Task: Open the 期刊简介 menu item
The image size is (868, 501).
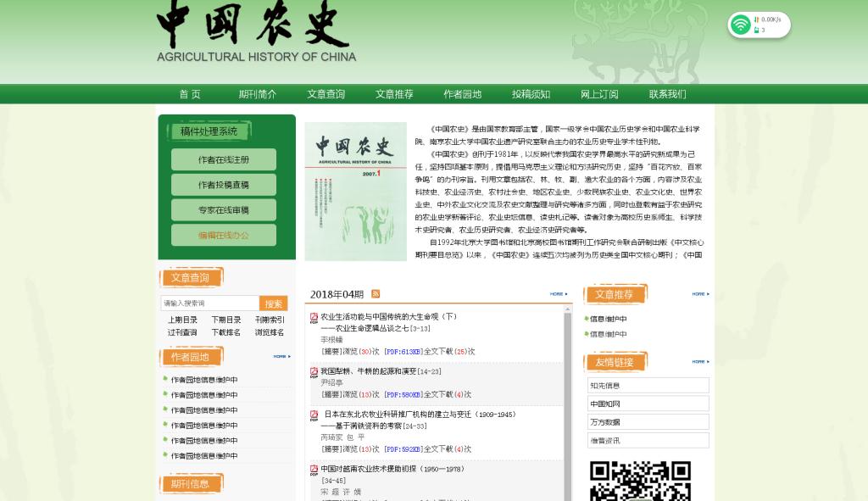Action: tap(258, 94)
